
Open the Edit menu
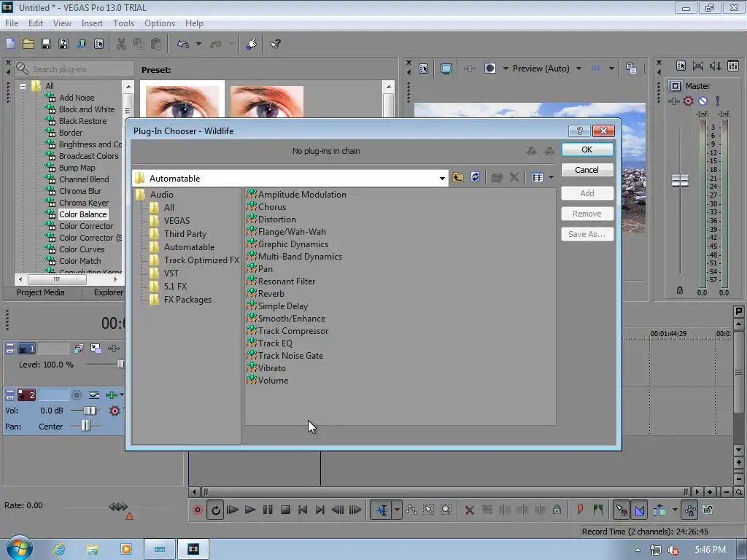(35, 23)
